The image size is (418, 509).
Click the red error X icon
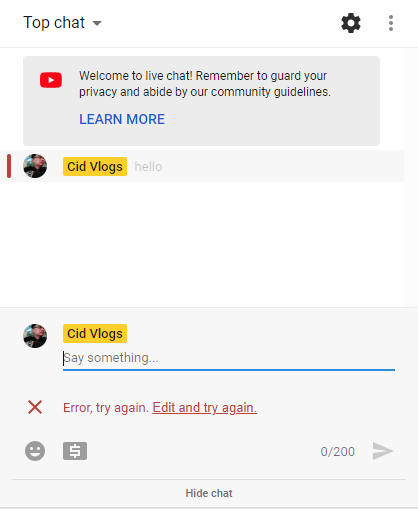(x=35, y=407)
